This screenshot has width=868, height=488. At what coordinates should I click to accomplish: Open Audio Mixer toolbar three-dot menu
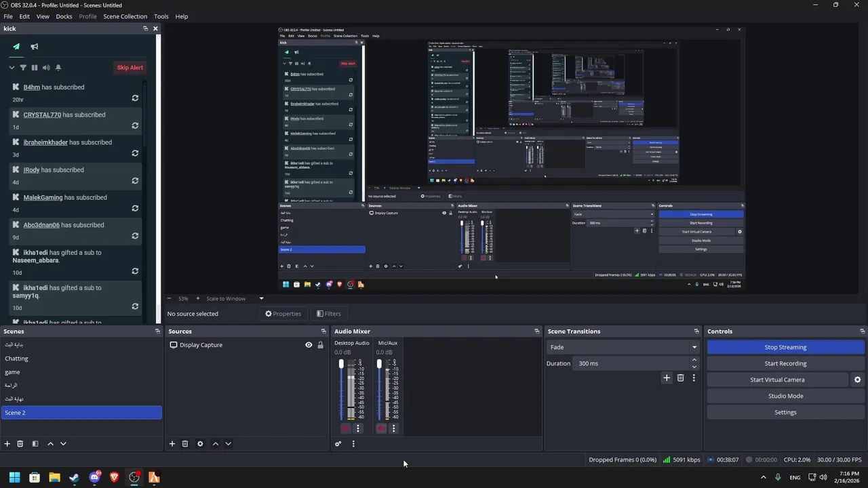tap(353, 444)
